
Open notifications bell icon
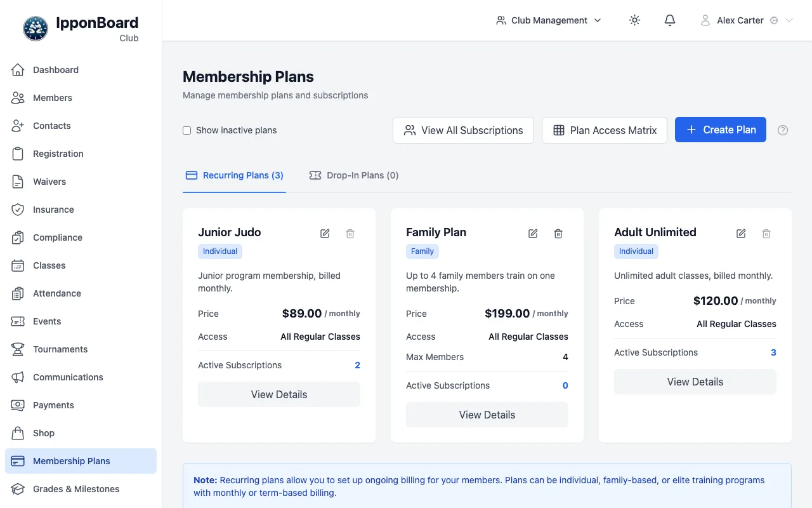click(670, 20)
